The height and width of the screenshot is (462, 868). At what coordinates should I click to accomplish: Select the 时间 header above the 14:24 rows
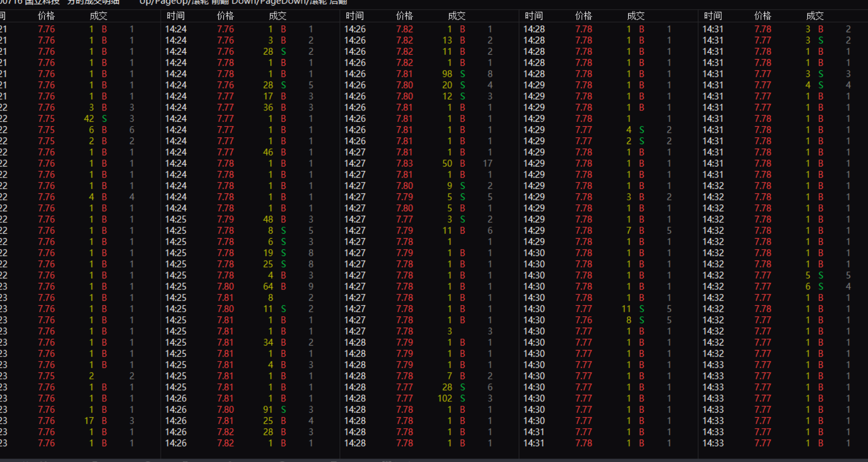click(x=176, y=16)
